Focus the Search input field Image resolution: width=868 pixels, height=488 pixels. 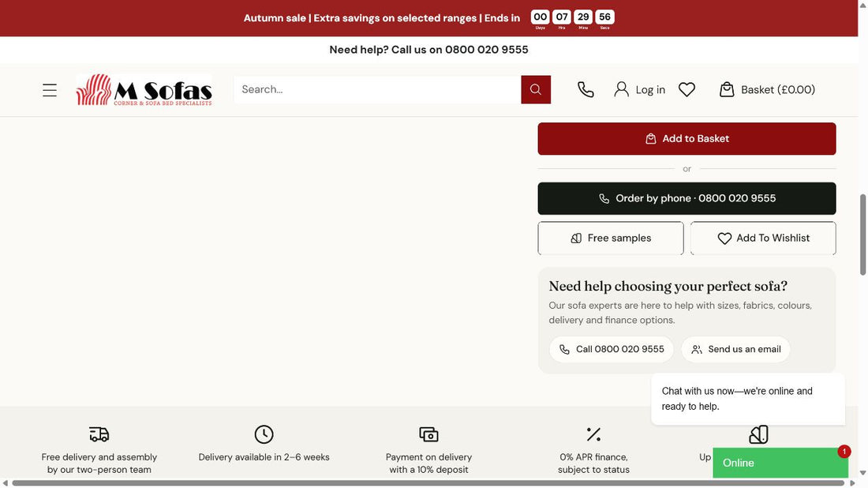377,90
